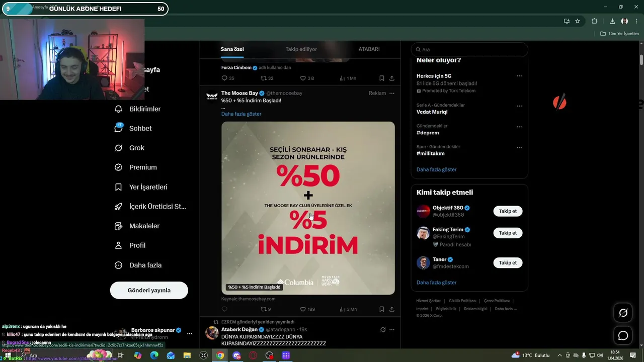Open Chrome downloads icon
The width and height of the screenshot is (644, 362).
(612, 21)
